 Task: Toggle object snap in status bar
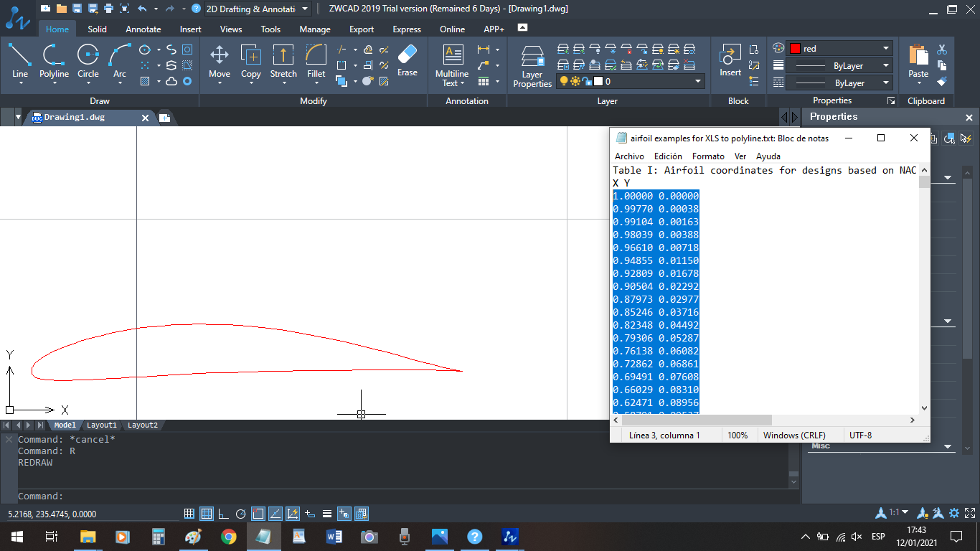258,514
